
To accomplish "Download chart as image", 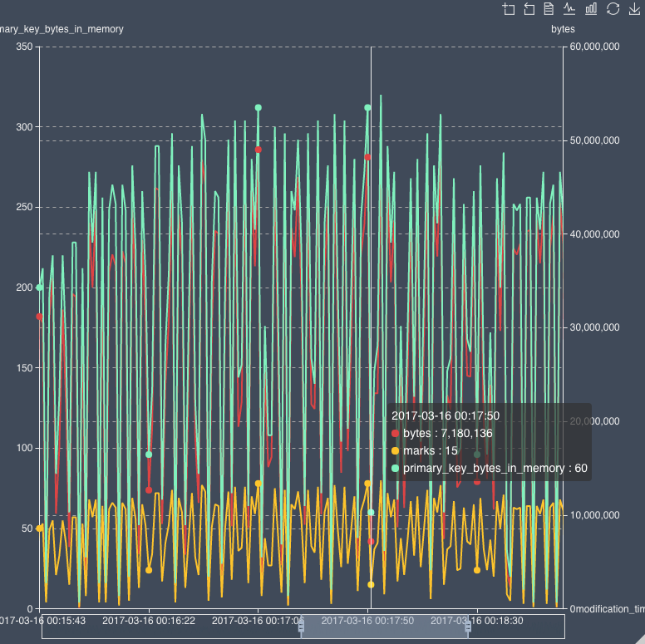I will 634,9.
